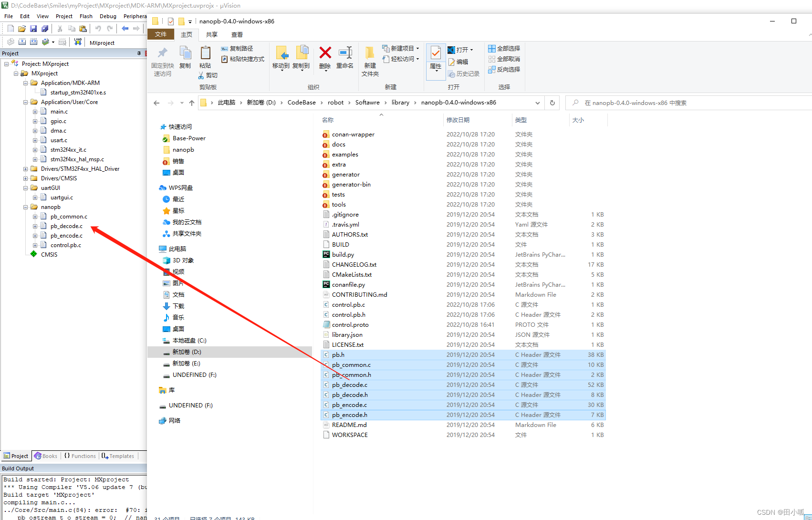Click the red 删除 delete icon in Explorer ribbon
This screenshot has width=812, height=520.
coord(324,53)
